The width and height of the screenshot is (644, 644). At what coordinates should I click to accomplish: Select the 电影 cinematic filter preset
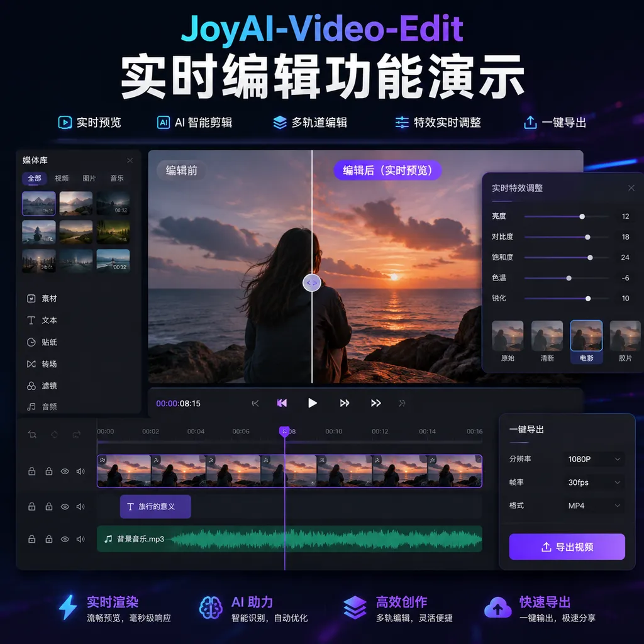point(587,341)
